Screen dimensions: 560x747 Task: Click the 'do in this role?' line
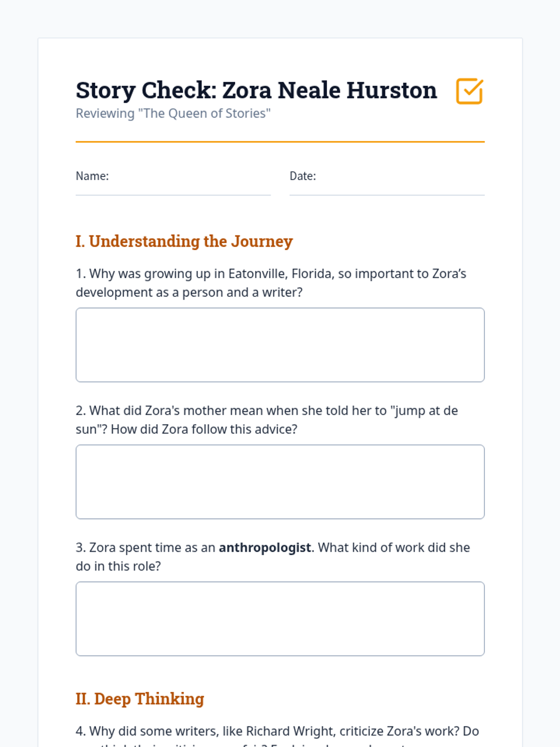point(118,566)
